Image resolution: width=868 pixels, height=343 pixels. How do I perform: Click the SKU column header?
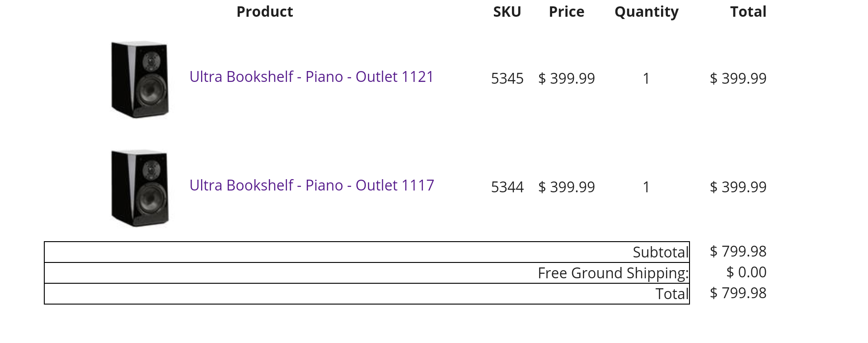coord(507,12)
